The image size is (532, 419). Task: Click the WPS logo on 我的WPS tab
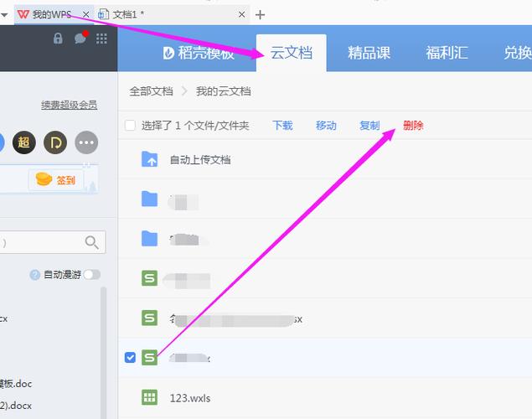click(23, 14)
